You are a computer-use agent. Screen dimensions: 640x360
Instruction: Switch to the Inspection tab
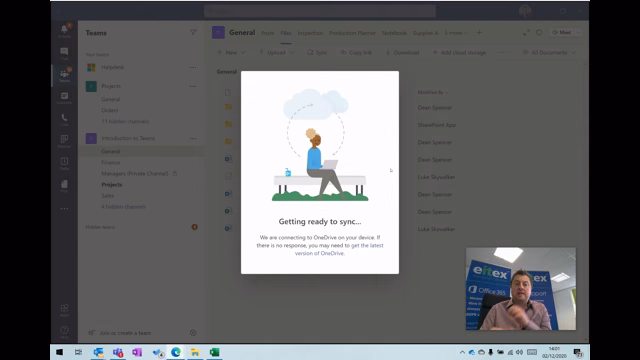(x=310, y=33)
